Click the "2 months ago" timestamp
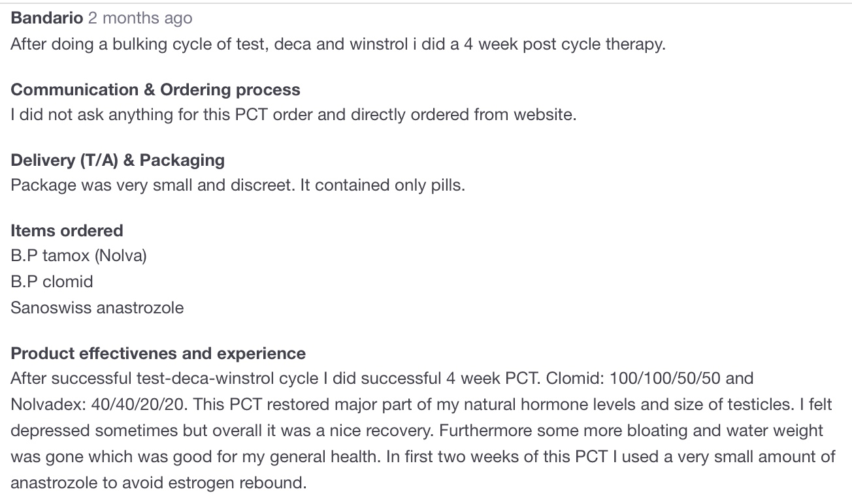Screen dimensions: 852x504 coord(140,18)
